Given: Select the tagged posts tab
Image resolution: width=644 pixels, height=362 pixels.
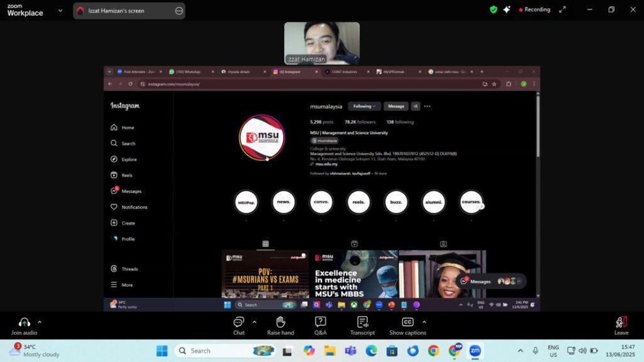Looking at the screenshot, I should point(443,244).
